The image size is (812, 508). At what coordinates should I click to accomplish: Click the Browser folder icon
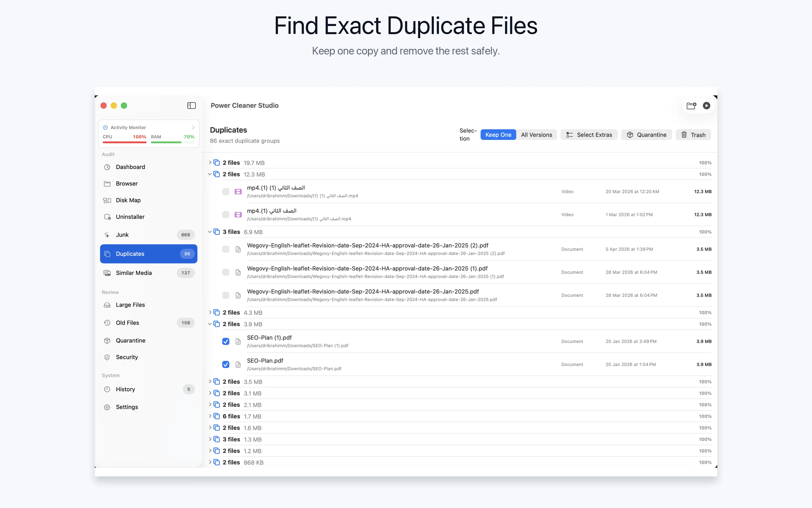(x=107, y=183)
